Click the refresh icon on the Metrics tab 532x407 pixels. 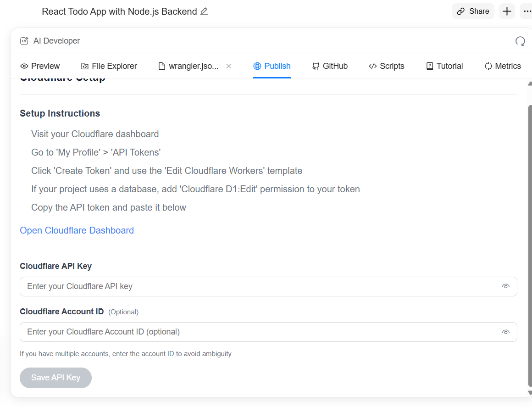pyautogui.click(x=488, y=66)
